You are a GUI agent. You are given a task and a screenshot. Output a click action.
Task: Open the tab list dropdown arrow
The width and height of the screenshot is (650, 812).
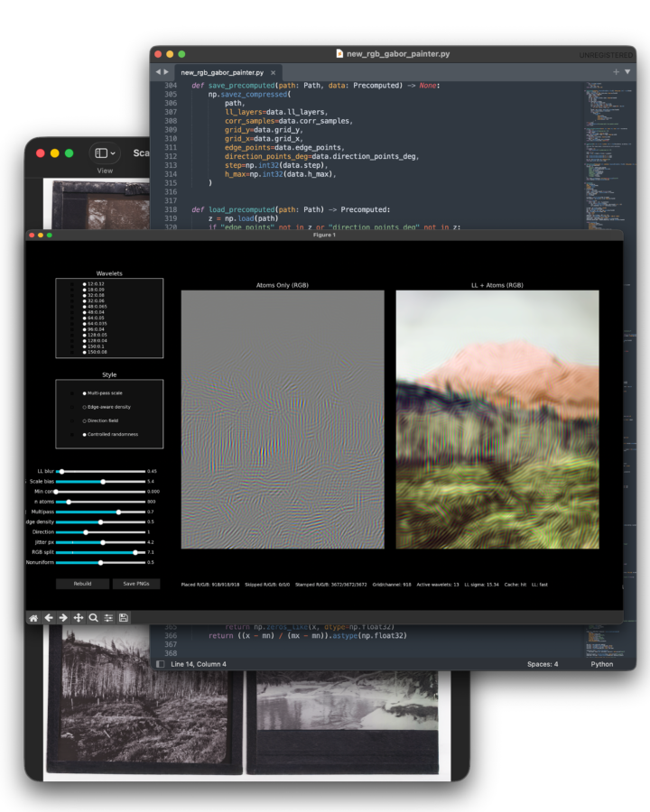[627, 72]
